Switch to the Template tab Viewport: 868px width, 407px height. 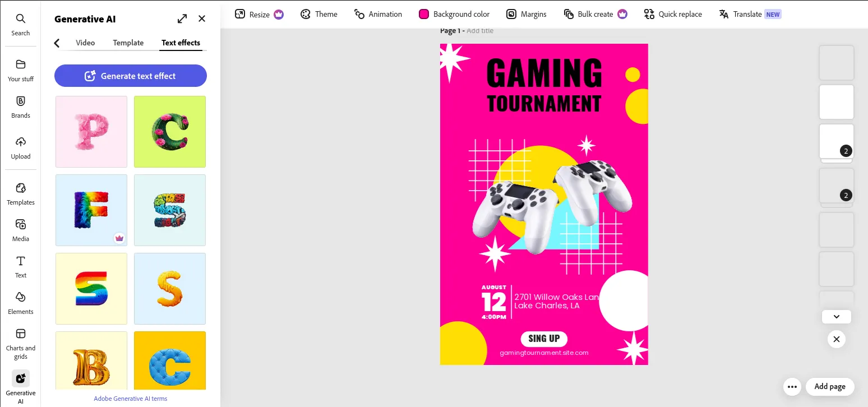pyautogui.click(x=128, y=43)
